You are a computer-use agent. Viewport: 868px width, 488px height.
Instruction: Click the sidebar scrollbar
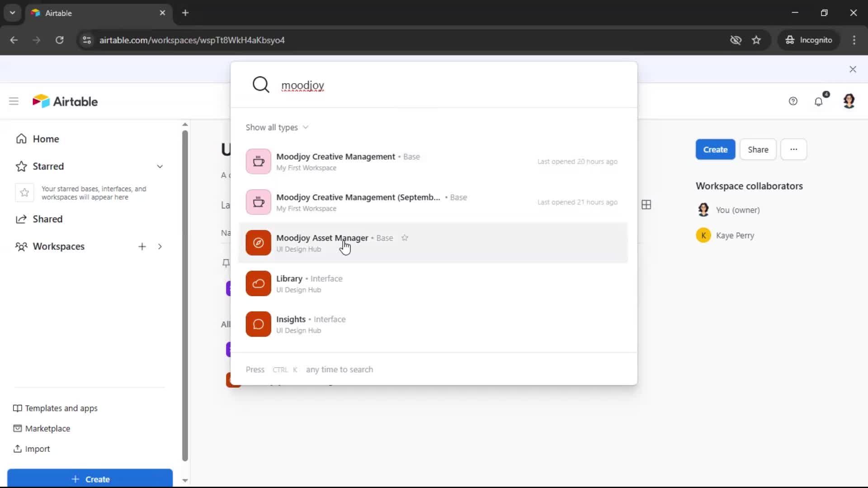click(185, 296)
